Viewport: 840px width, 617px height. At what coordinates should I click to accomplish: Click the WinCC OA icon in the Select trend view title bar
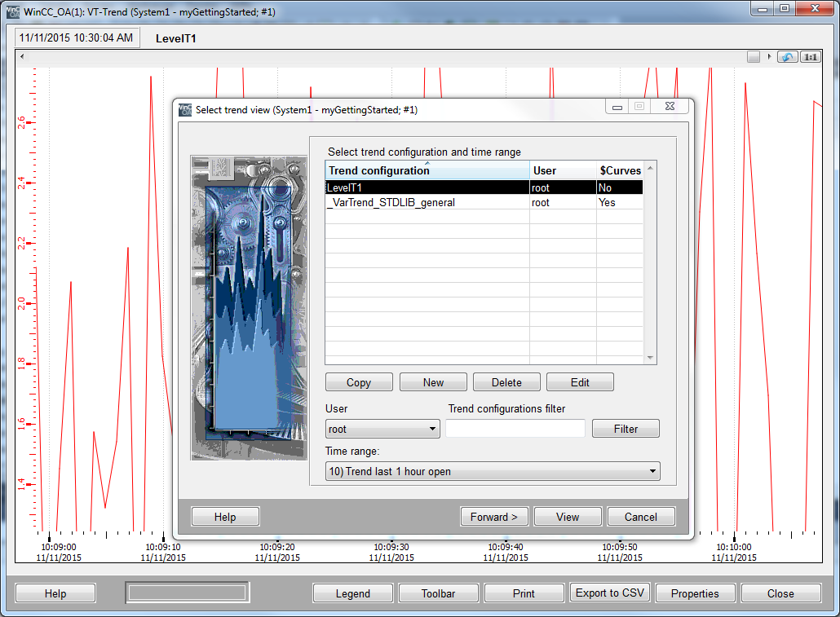185,109
